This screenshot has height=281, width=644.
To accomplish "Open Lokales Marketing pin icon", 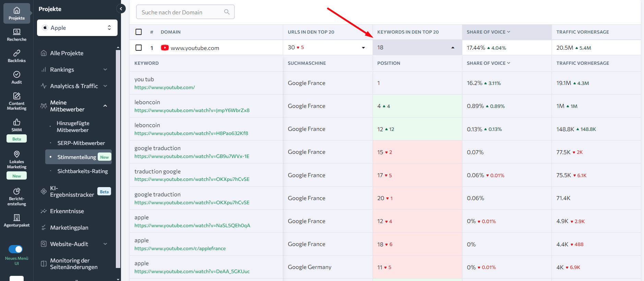I will coord(16,154).
